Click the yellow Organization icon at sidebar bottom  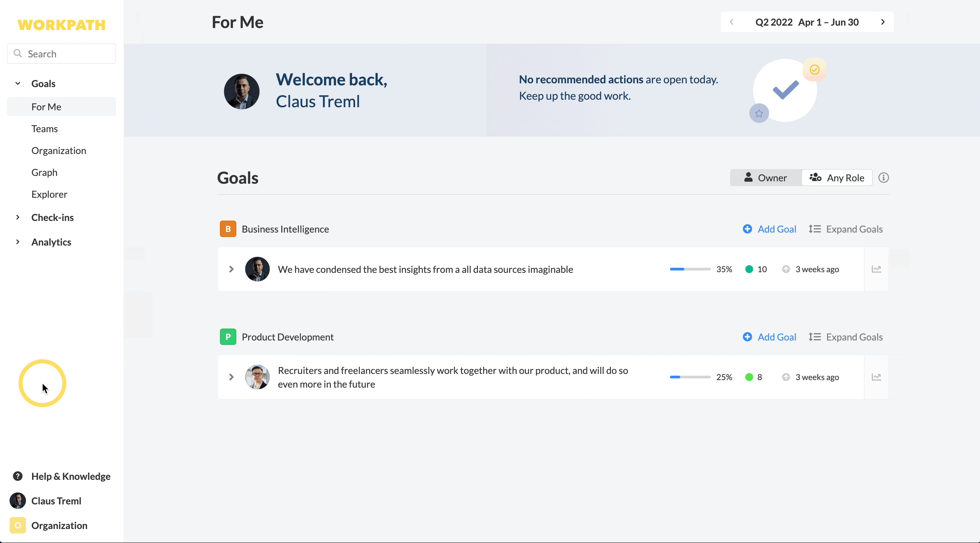point(17,526)
